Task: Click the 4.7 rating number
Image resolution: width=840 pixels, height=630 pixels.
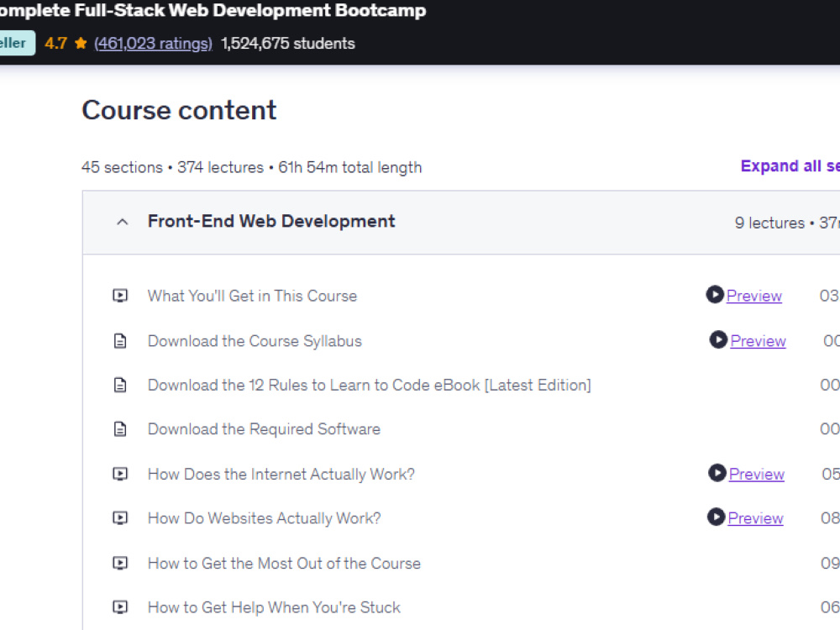Action: coord(55,44)
